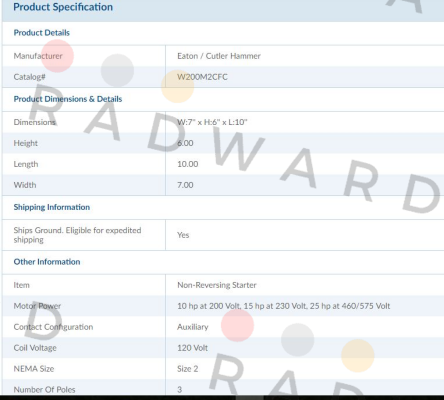Select the Non-Reversing Starter item text
The width and height of the screenshot is (444, 400).
pos(217,285)
